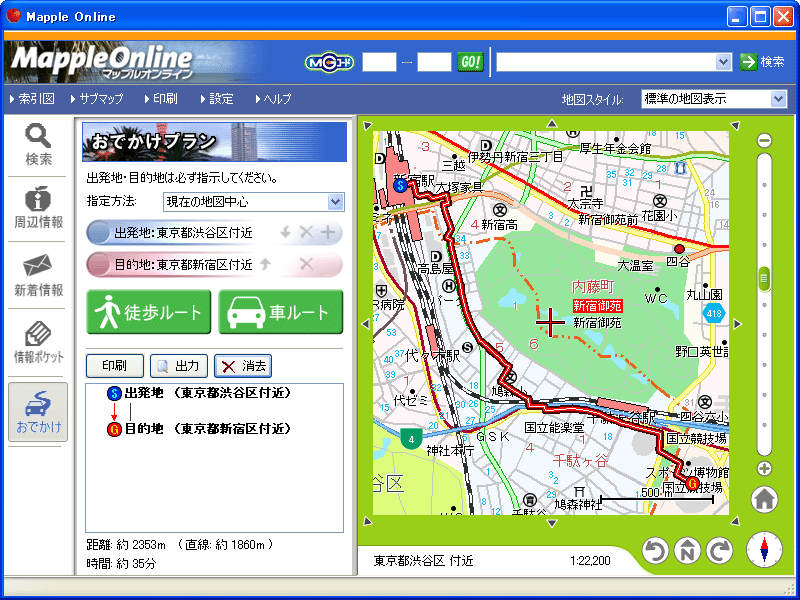Click the 時間: 約 35分 text
This screenshot has width=800, height=600.
[x=121, y=564]
